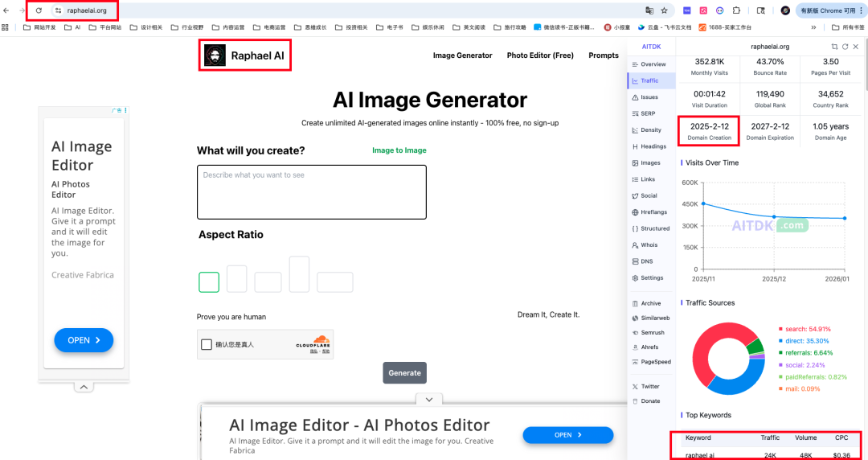
Task: Click OPEN button in the left ad
Action: [84, 340]
